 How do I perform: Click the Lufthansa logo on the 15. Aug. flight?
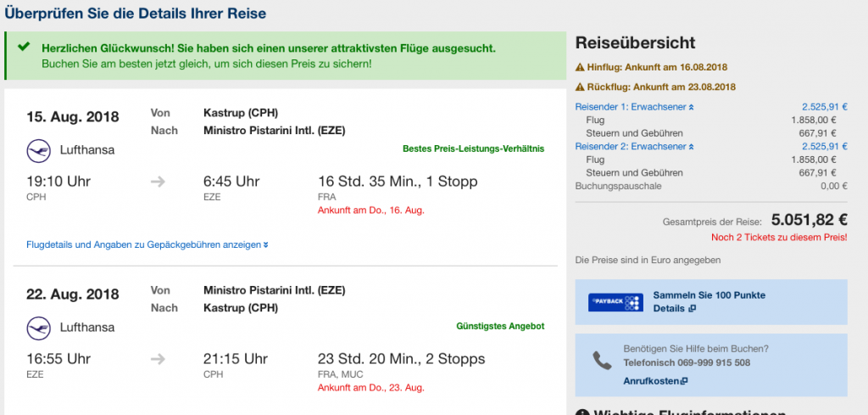[x=38, y=151]
